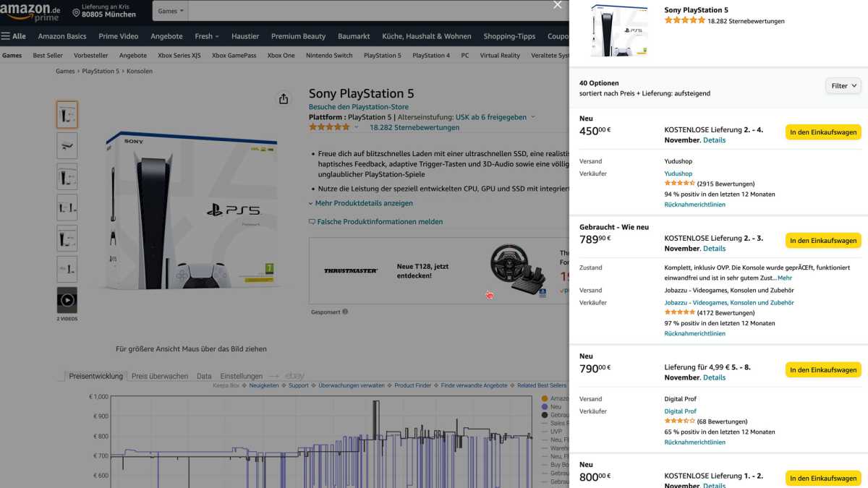Click the speech bubble icon for Falsche Produktinformationen melden
Viewport: 868px width, 488px height.
click(x=312, y=222)
